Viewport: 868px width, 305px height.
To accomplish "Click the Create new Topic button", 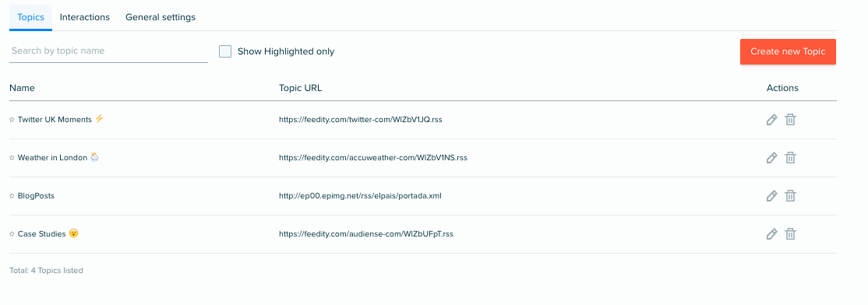I will tap(788, 51).
